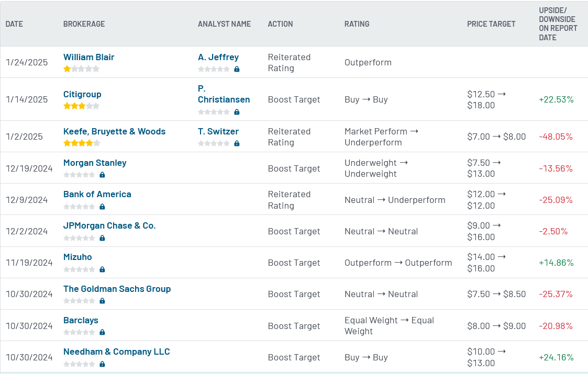Image resolution: width=588 pixels, height=374 pixels.
Task: Click the PRICE TARGET column header
Action: (491, 24)
